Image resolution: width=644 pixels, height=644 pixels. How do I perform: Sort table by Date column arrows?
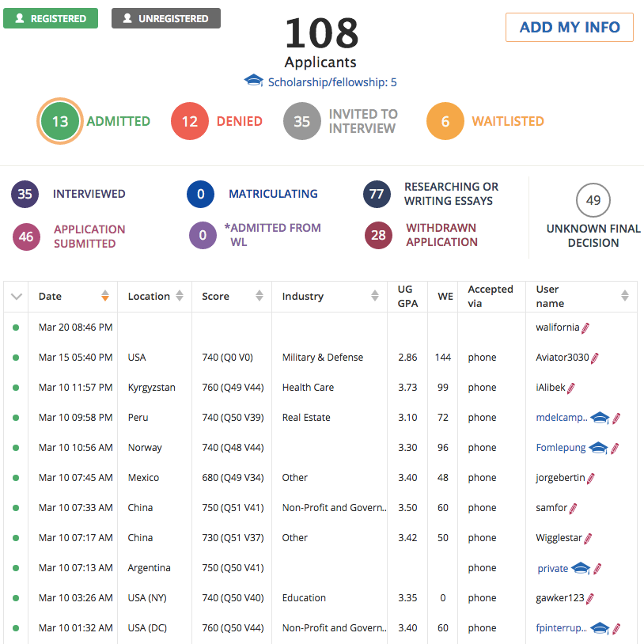click(x=105, y=296)
